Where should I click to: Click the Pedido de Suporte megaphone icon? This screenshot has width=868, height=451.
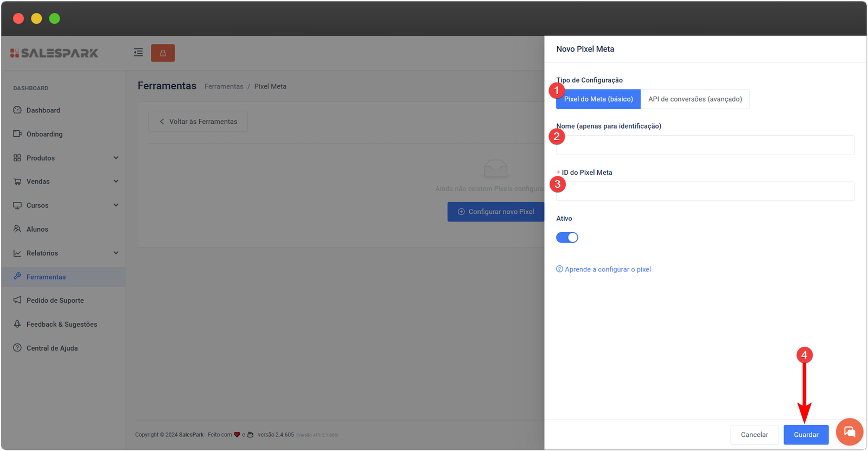click(x=17, y=300)
